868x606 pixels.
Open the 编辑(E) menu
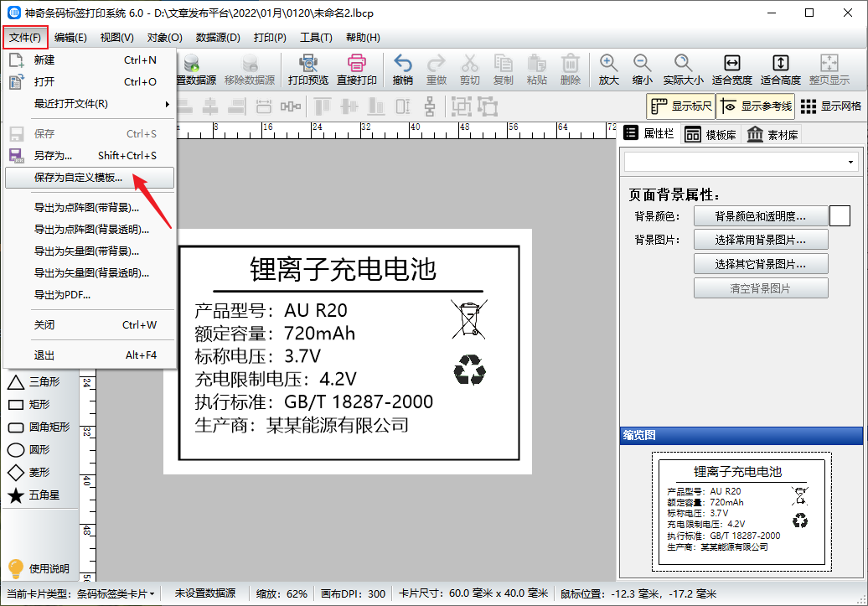(x=70, y=38)
